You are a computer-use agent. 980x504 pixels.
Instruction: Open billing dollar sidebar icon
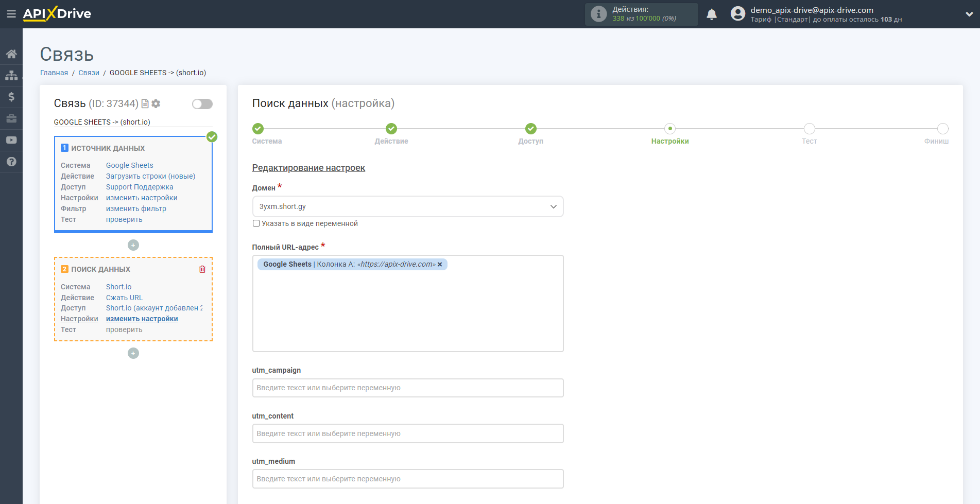(x=11, y=97)
